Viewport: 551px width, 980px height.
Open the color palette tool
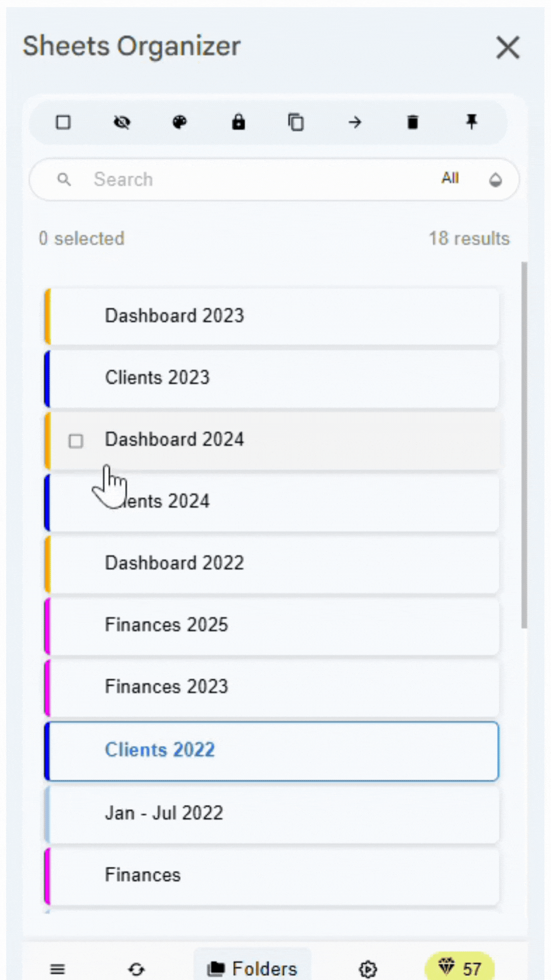[180, 122]
